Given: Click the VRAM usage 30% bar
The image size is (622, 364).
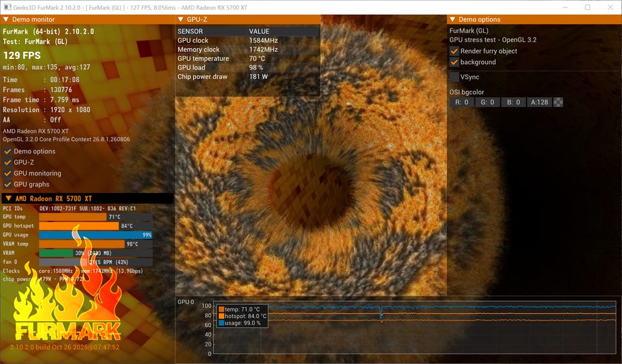Looking at the screenshot, I should [96, 253].
